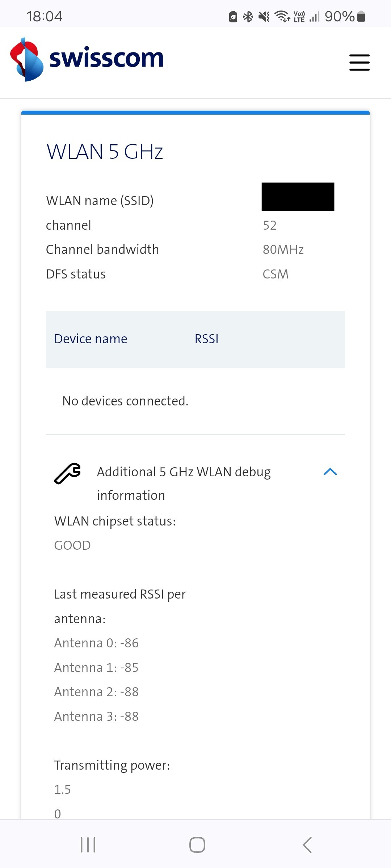Tap the channel value 52

click(x=270, y=225)
